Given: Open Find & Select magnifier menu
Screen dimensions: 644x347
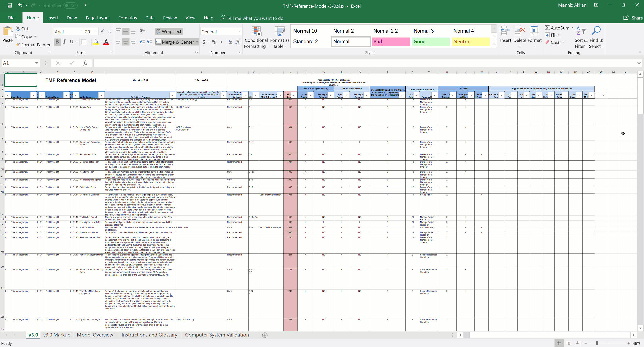Looking at the screenshot, I should pyautogui.click(x=596, y=37).
